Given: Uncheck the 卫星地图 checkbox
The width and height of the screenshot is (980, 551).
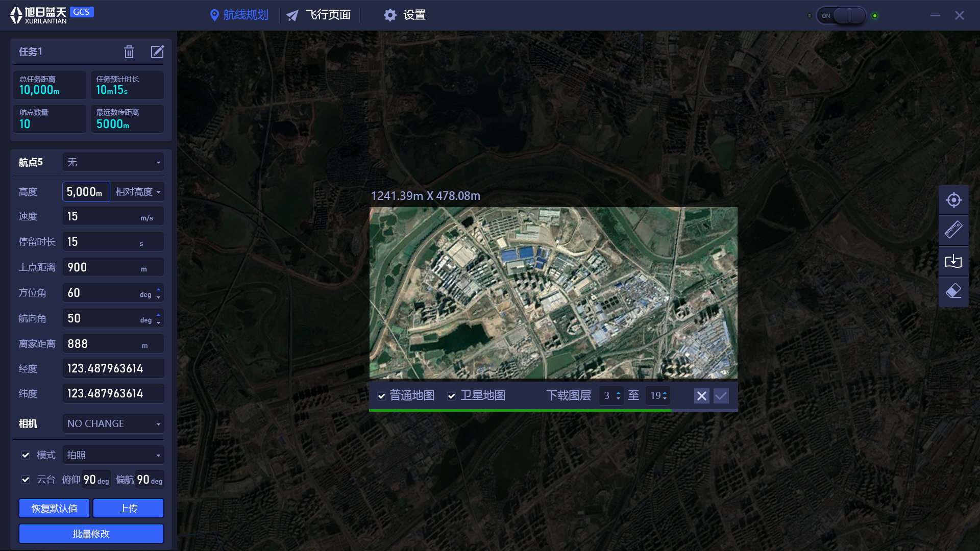Looking at the screenshot, I should coord(451,396).
